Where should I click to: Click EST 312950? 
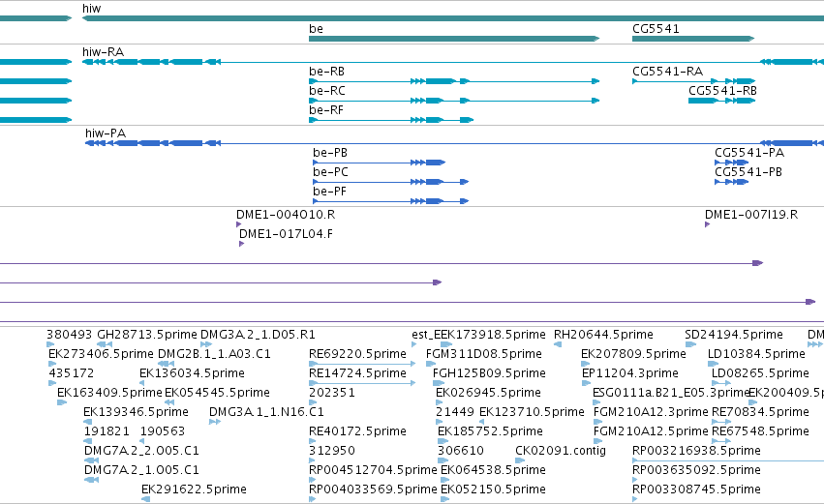click(x=313, y=460)
